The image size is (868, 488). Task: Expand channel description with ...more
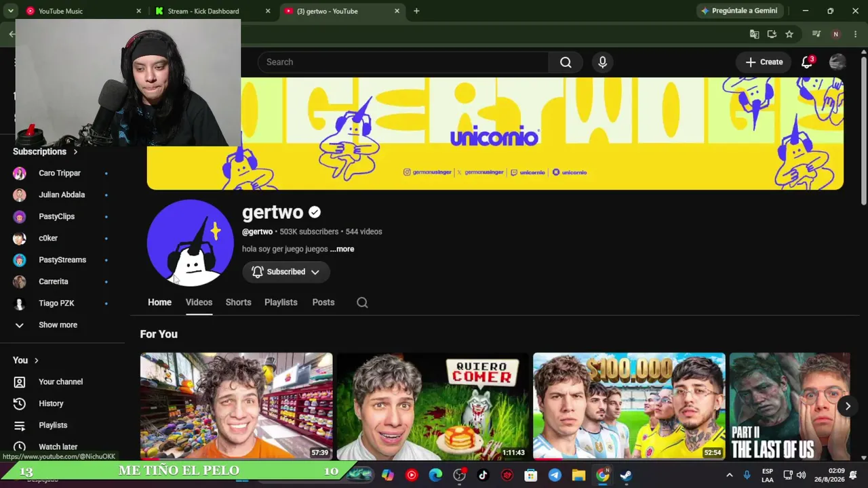(342, 249)
